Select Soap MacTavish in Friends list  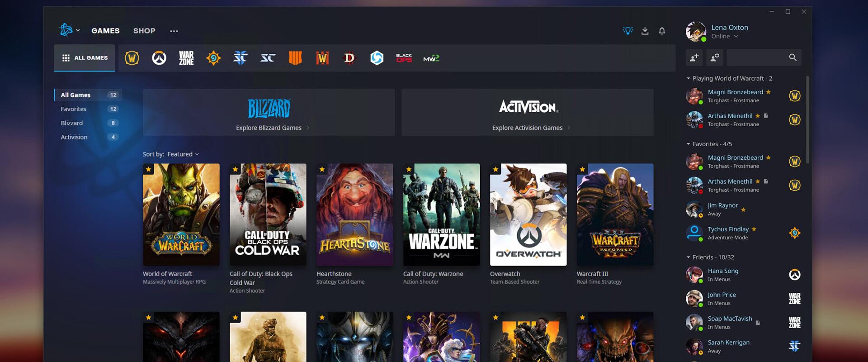(x=744, y=323)
